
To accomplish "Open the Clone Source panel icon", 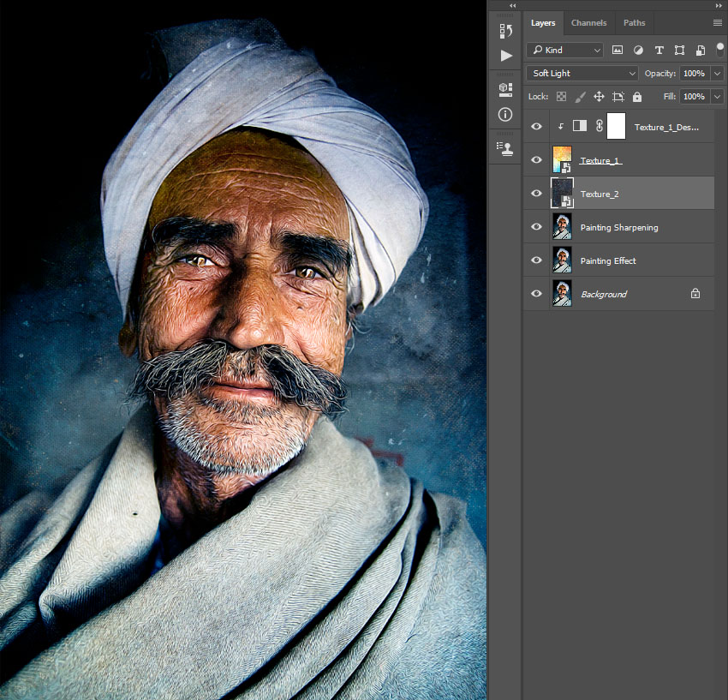I will pyautogui.click(x=505, y=148).
